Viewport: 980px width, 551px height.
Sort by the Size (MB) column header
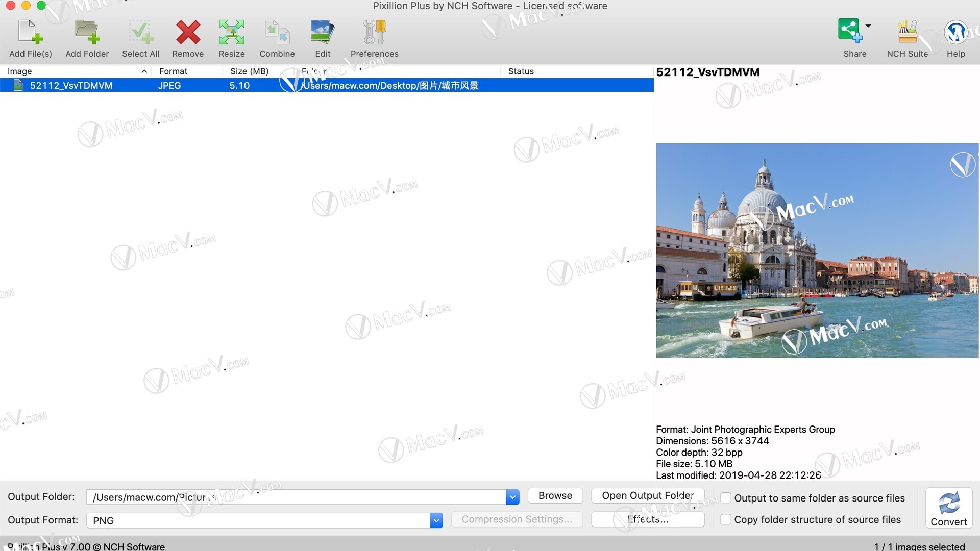click(x=249, y=71)
